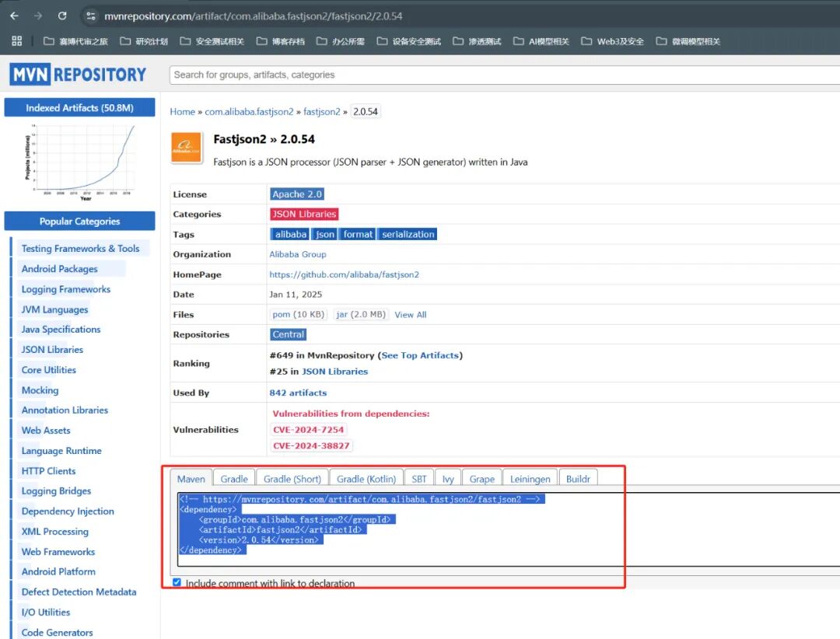
Task: Click the Apache 2.0 license badge
Action: (297, 194)
